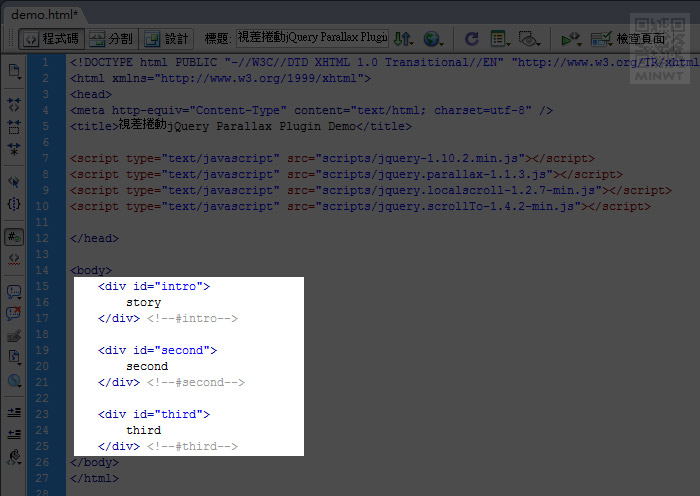
Task: Click the <!--#second--> comment
Action: click(x=196, y=383)
